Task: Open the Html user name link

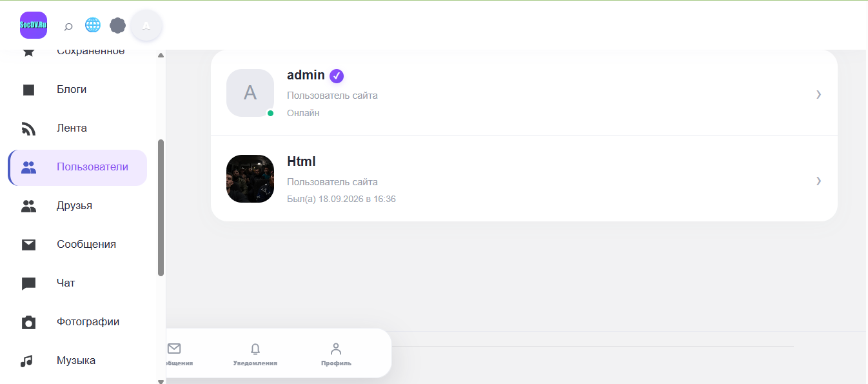Action: pos(301,161)
